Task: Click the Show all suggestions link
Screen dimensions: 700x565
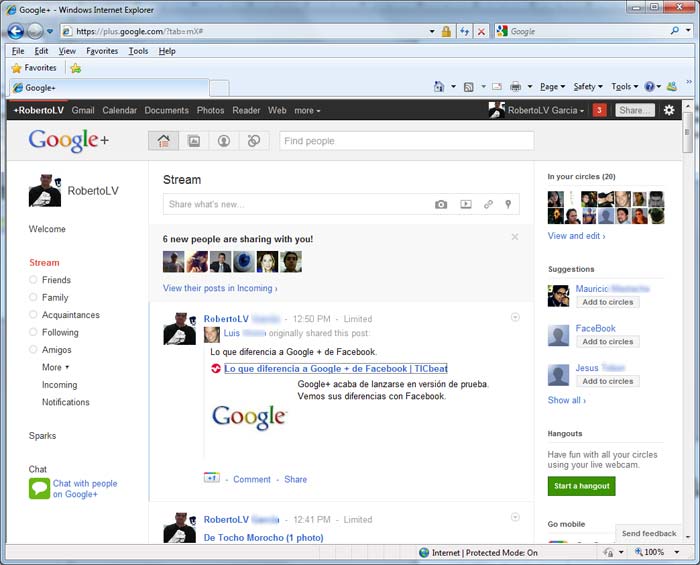Action: [567, 400]
